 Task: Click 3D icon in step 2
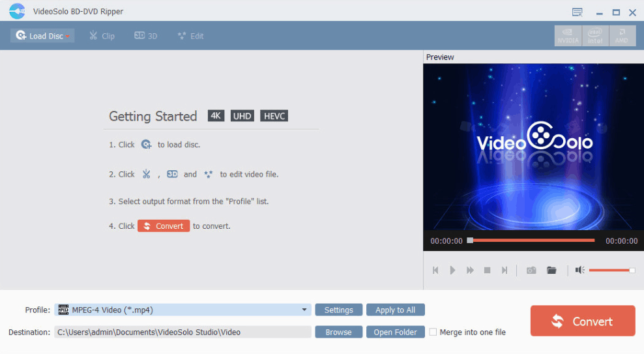(172, 174)
